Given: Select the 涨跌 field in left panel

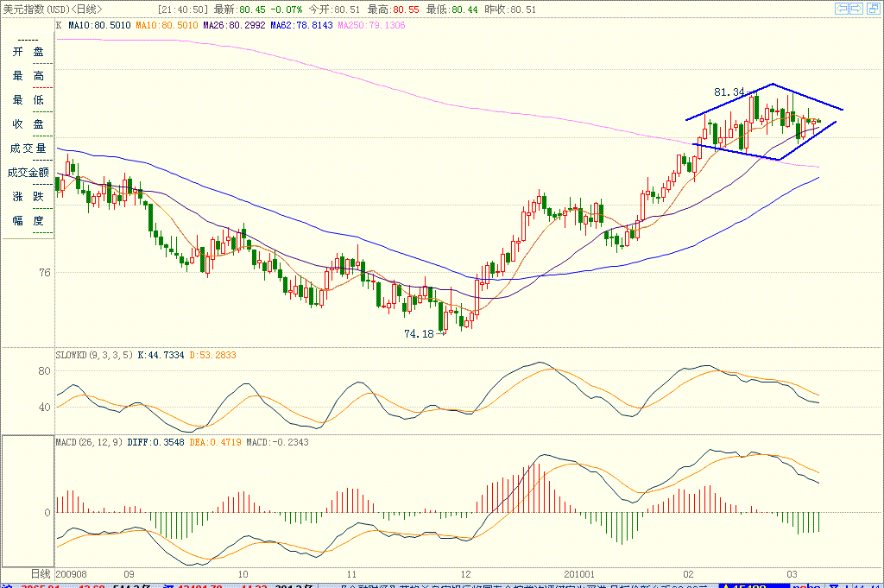Looking at the screenshot, I should 28,197.
